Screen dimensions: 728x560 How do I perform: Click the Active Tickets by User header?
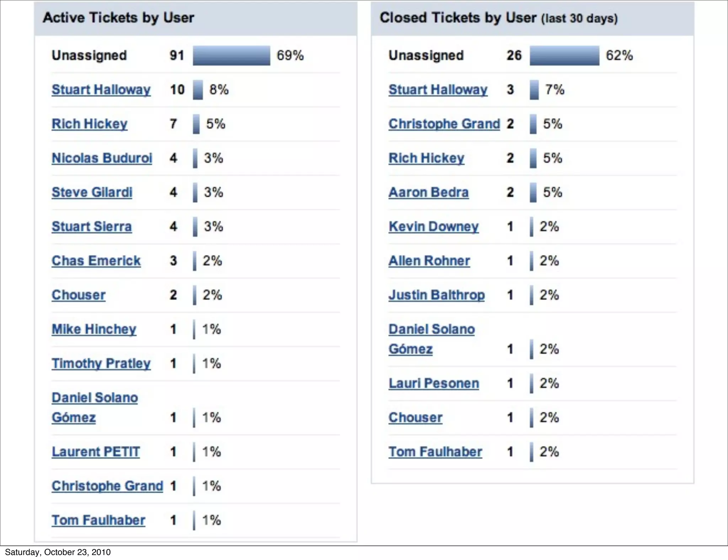click(118, 18)
